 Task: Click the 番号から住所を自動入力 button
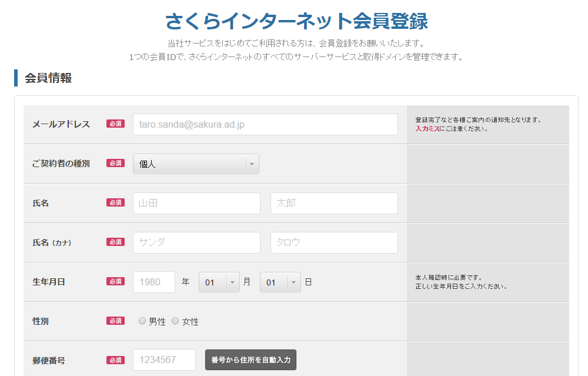point(250,360)
